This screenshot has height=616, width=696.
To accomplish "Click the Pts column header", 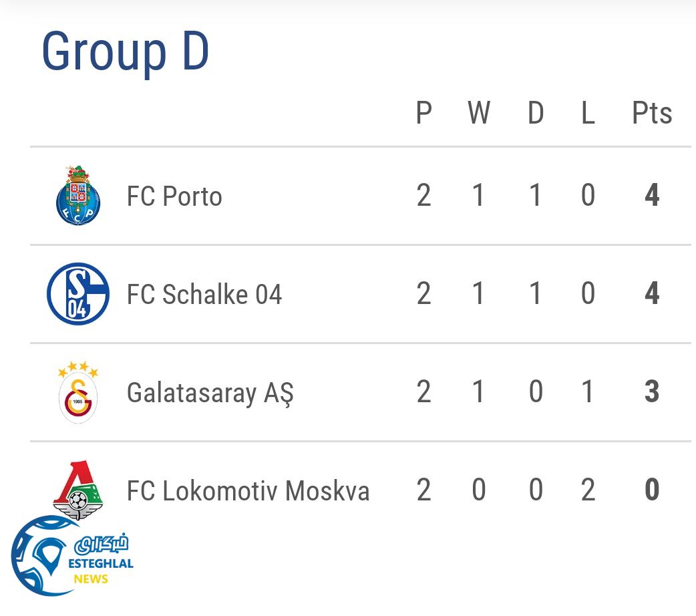I will click(652, 114).
